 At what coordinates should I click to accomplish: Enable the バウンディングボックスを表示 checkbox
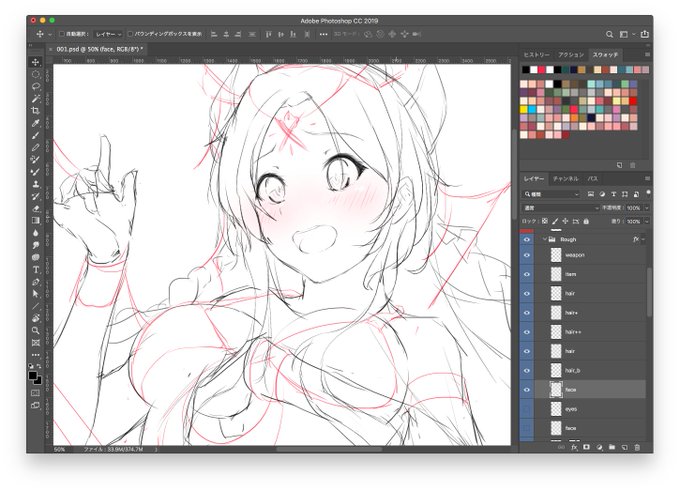click(130, 34)
